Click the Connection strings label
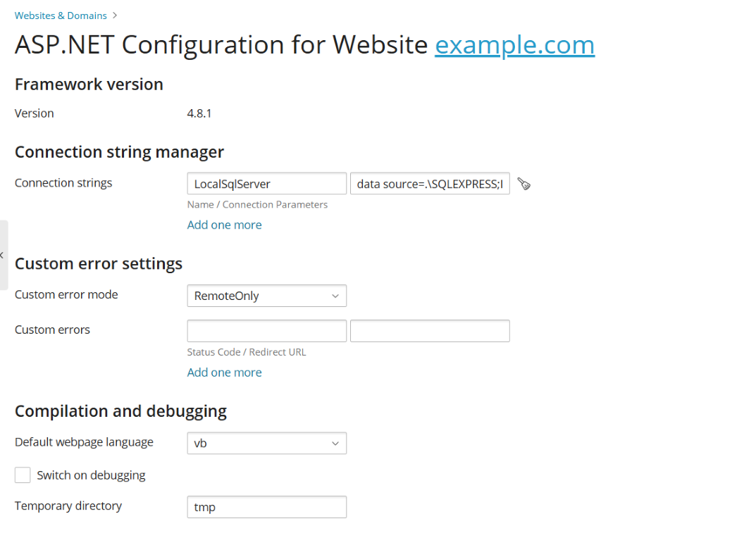The image size is (756, 533). (63, 182)
